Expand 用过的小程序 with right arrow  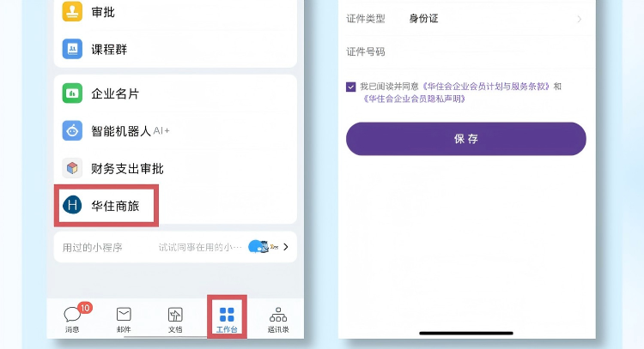pos(286,247)
